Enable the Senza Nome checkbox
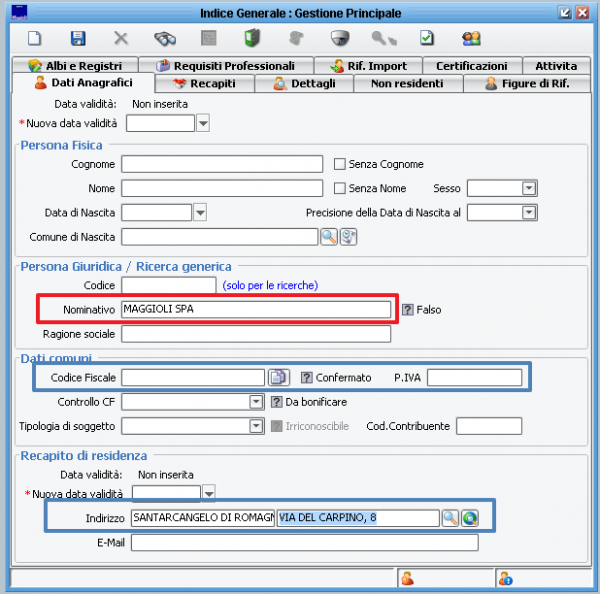The width and height of the screenshot is (600, 594). [x=339, y=188]
